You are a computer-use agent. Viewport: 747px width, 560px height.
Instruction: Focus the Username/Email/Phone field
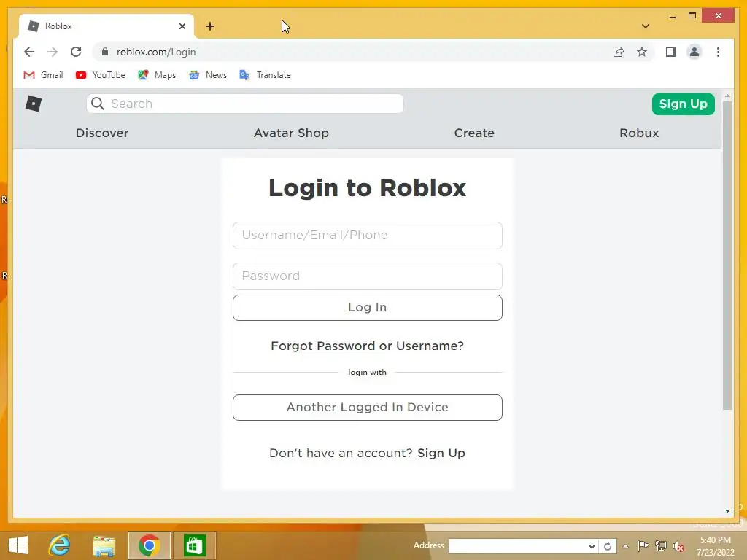tap(368, 236)
